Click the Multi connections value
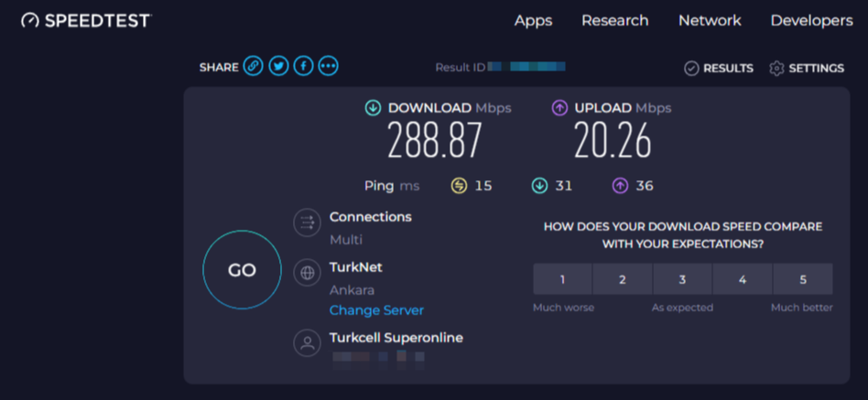The image size is (868, 400). click(346, 240)
